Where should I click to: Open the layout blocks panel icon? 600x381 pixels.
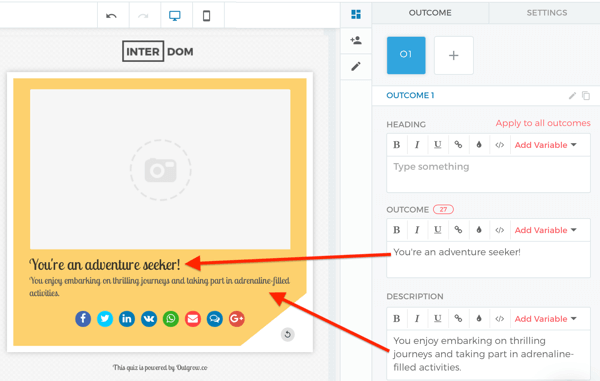pos(356,15)
